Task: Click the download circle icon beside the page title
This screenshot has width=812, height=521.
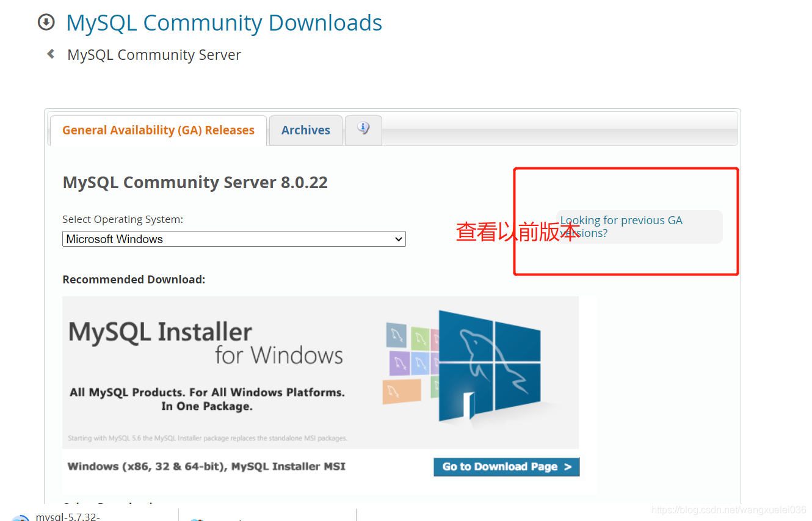Action: [46, 23]
